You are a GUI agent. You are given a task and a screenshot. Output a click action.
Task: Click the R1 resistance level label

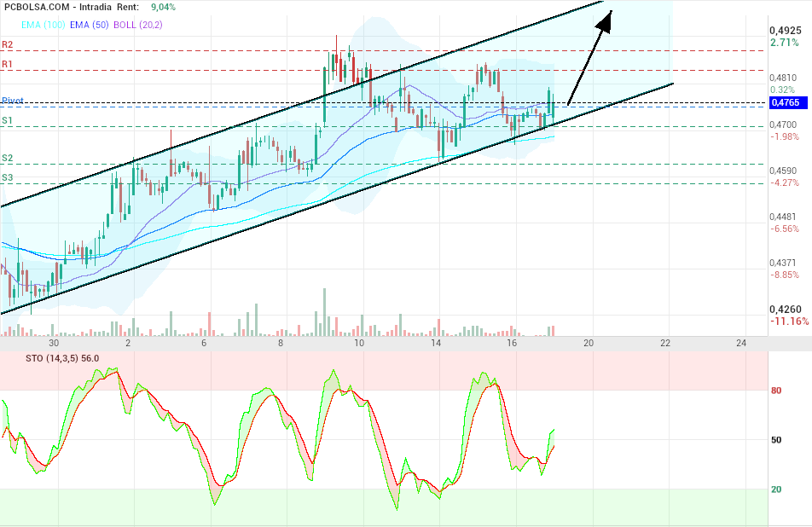[8, 64]
